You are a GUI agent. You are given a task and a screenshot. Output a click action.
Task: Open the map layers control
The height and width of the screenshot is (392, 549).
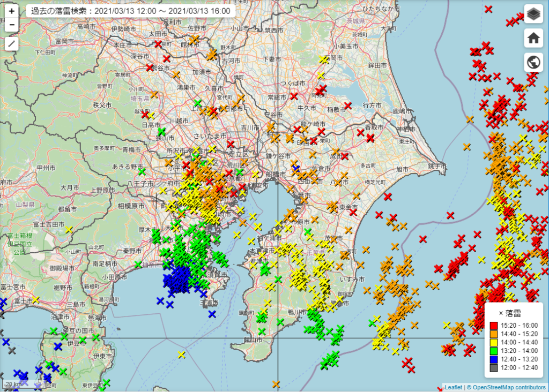(533, 14)
